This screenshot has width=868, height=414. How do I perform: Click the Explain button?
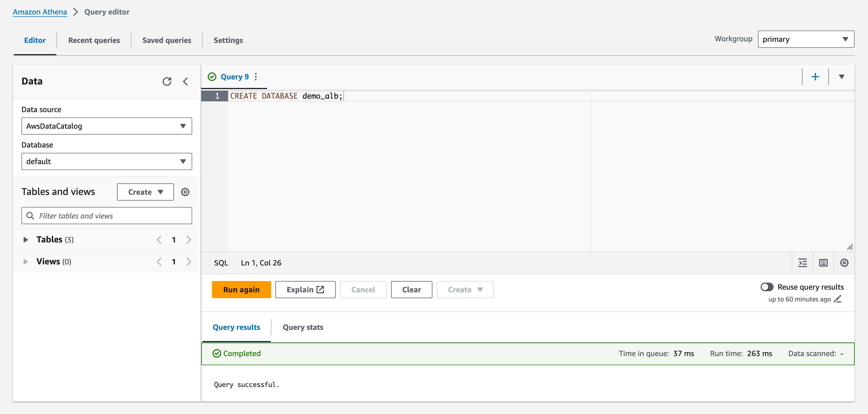tap(305, 290)
